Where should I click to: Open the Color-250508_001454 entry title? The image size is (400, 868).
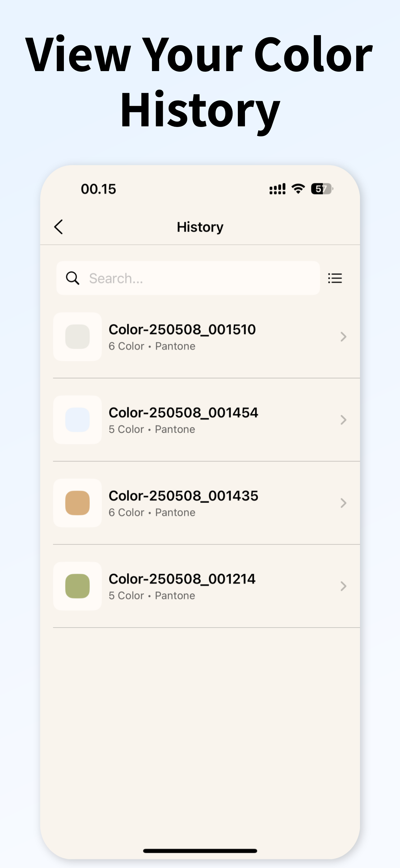click(183, 413)
